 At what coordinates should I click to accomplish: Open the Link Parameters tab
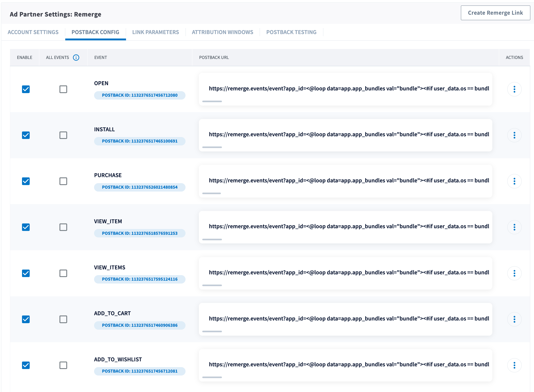(155, 32)
